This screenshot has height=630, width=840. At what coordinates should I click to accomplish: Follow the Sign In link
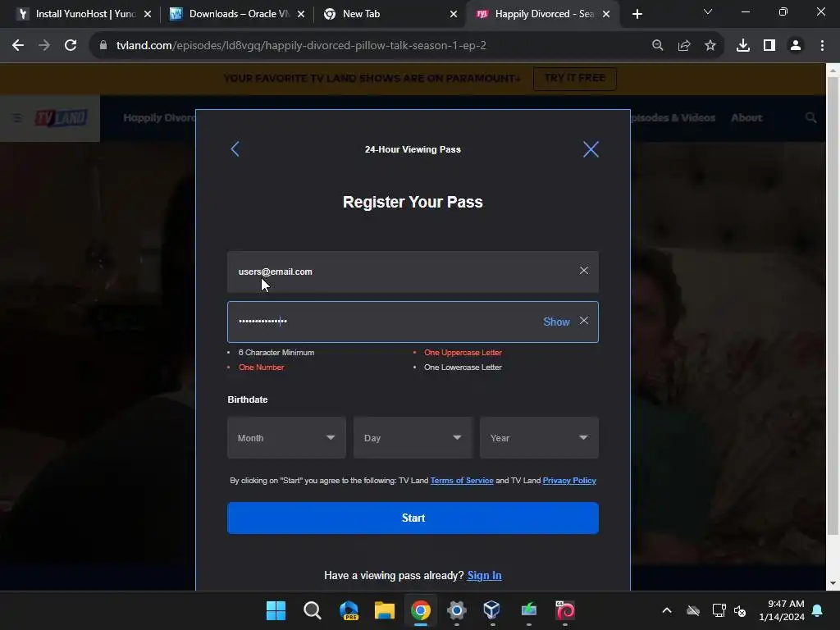(x=484, y=575)
